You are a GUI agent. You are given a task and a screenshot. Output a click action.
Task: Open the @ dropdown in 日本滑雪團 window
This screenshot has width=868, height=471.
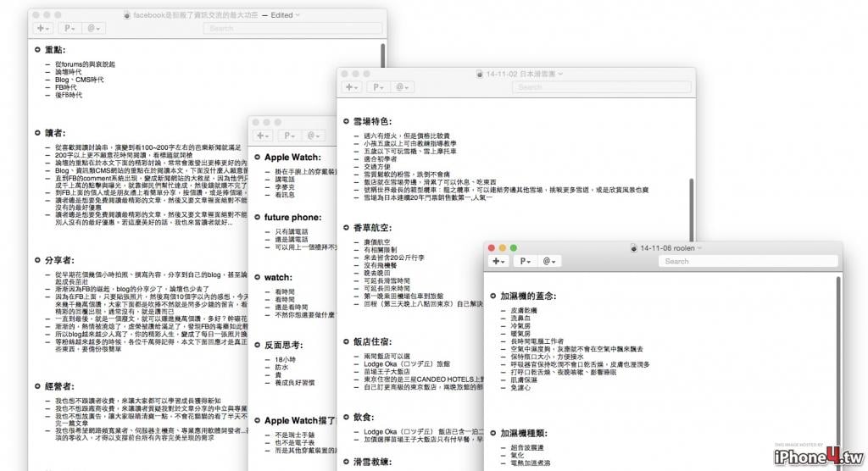pos(403,87)
